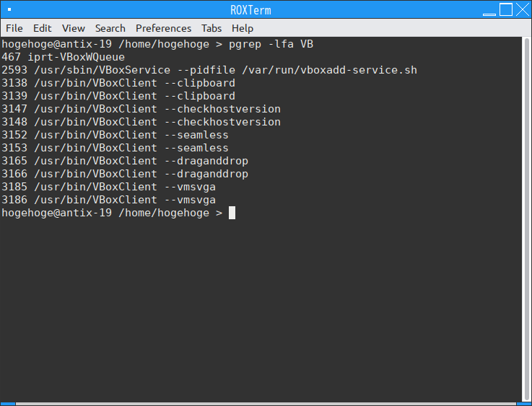Click the window menu dot in title bar
The width and height of the screenshot is (532, 406).
coord(9,9)
